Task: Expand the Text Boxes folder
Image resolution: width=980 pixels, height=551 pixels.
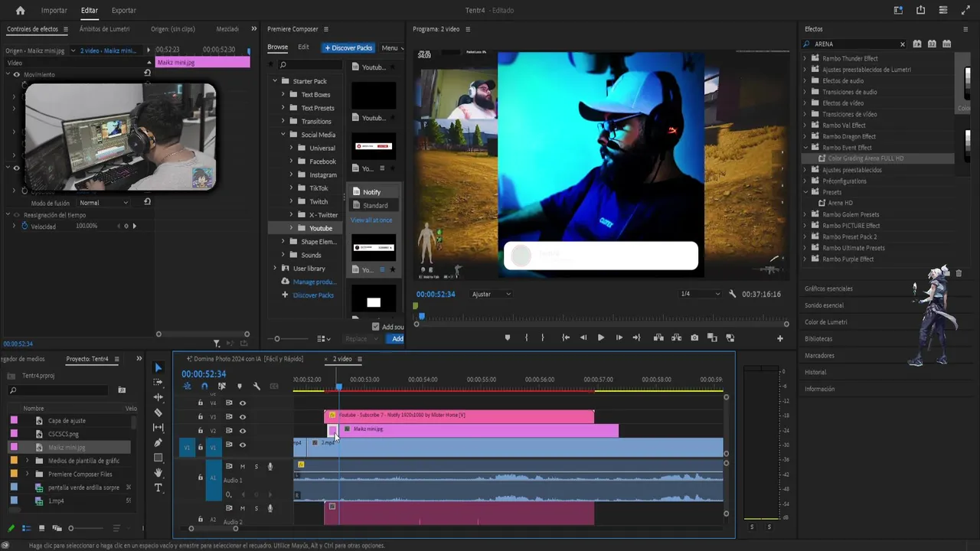Action: click(x=283, y=95)
